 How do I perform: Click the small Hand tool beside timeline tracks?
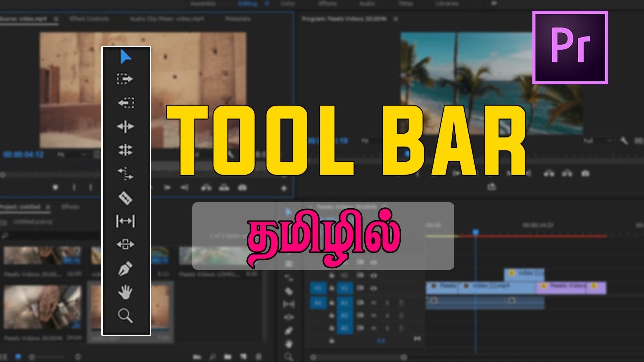pos(289,344)
